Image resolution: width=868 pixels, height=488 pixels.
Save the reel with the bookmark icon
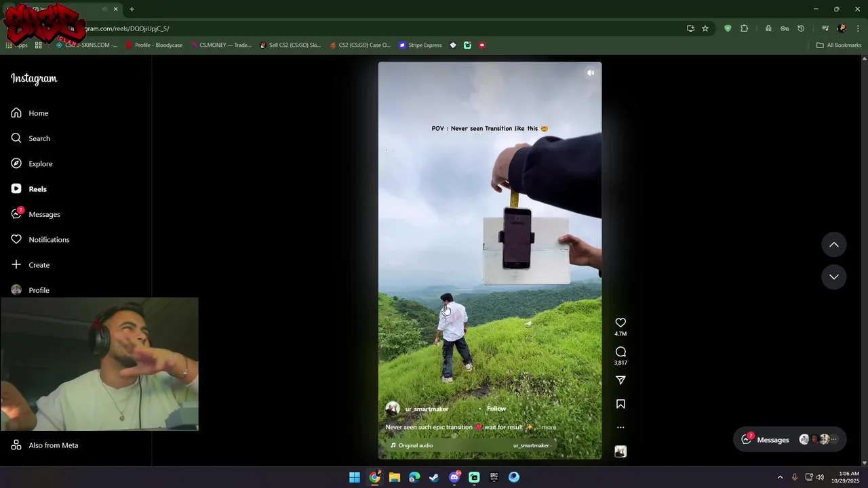click(620, 404)
